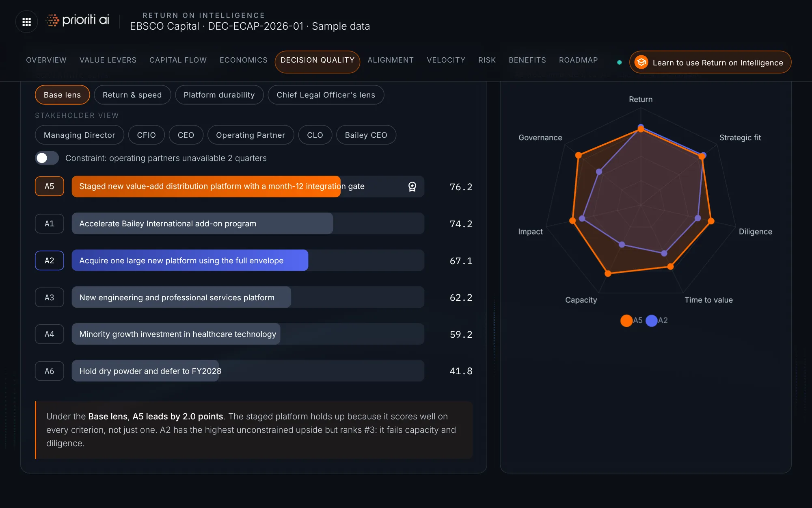Go to the Alignment tab
Viewport: 812px width, 508px height.
(x=391, y=60)
